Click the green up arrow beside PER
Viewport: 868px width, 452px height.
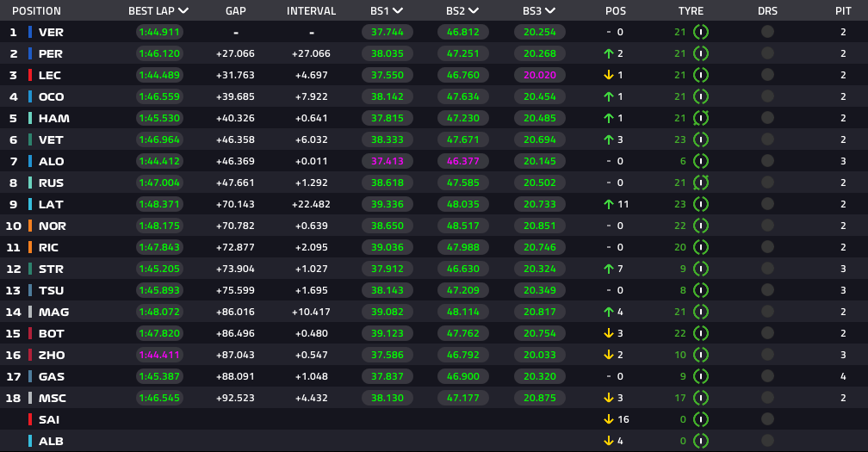(609, 53)
